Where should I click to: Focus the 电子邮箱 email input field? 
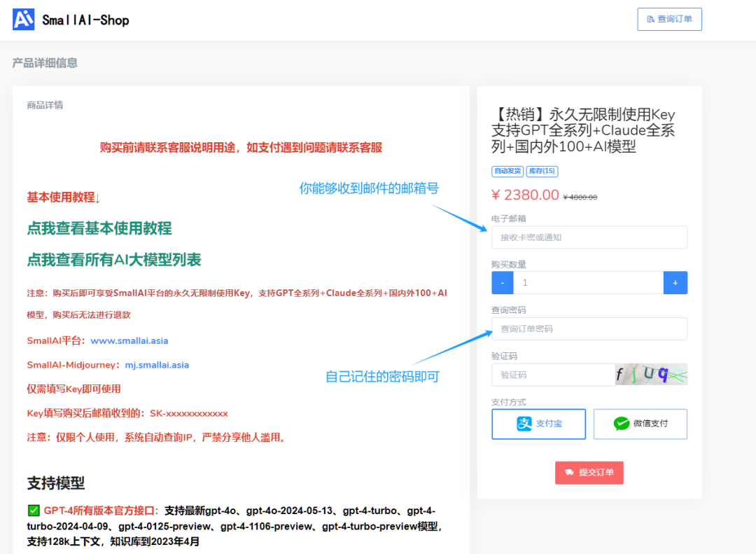click(589, 237)
